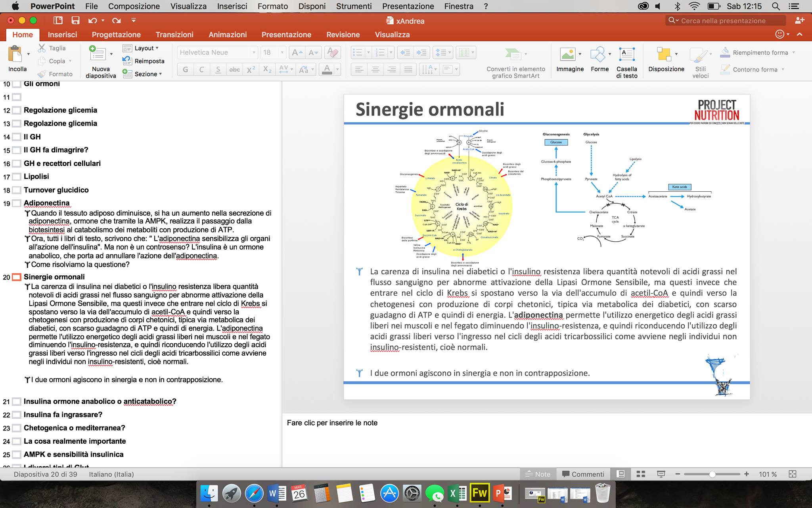
Task: Click the zoom slider handle
Action: click(712, 474)
